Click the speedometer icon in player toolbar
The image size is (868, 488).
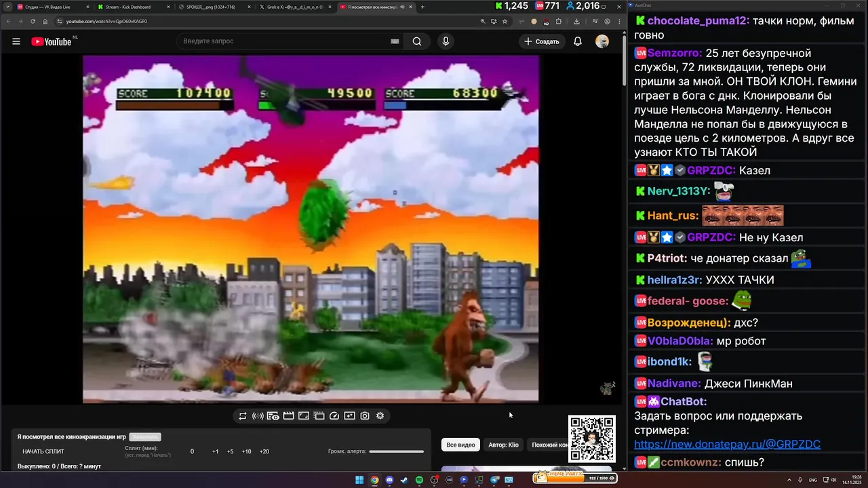tap(334, 415)
